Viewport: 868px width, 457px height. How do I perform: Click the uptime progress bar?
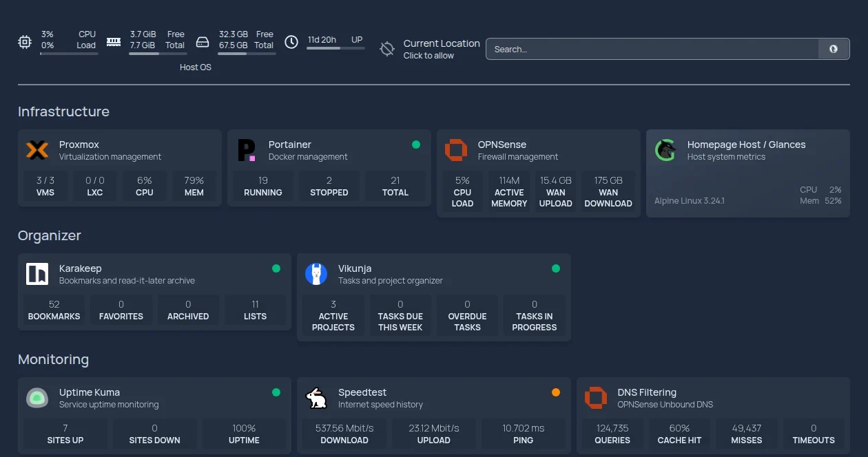point(335,48)
